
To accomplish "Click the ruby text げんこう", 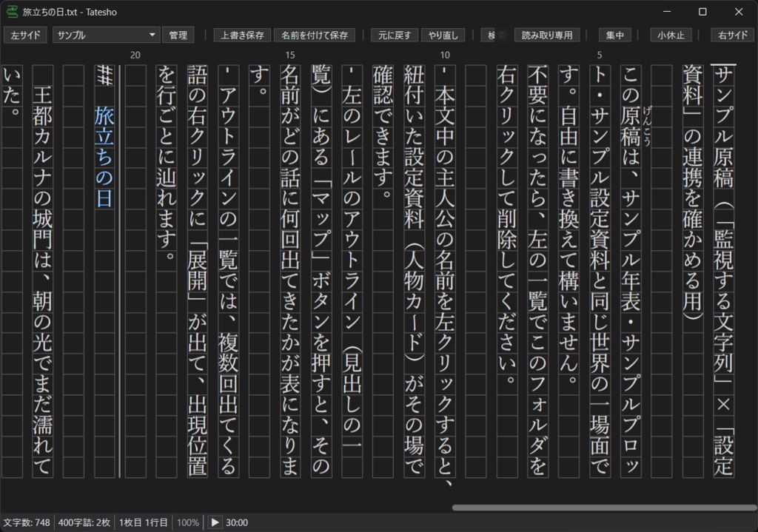I will [x=647, y=127].
